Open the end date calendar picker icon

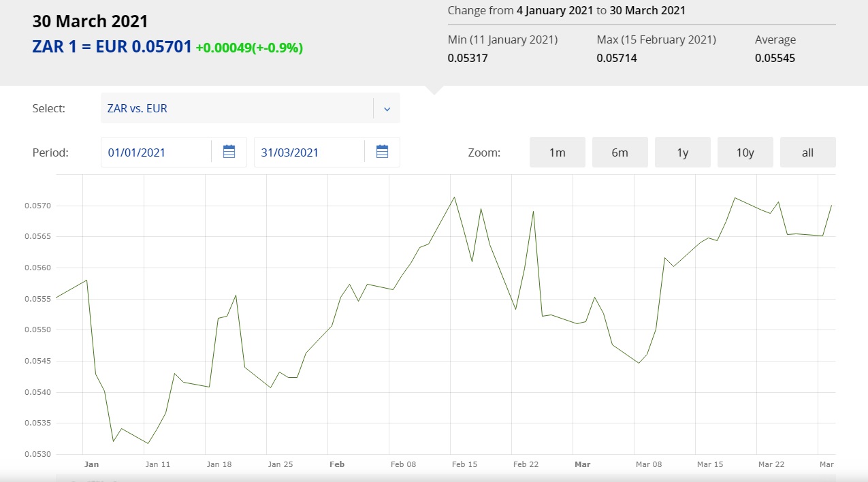(x=382, y=152)
